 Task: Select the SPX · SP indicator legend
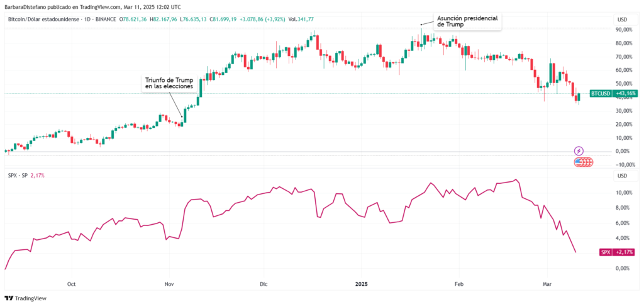18,176
